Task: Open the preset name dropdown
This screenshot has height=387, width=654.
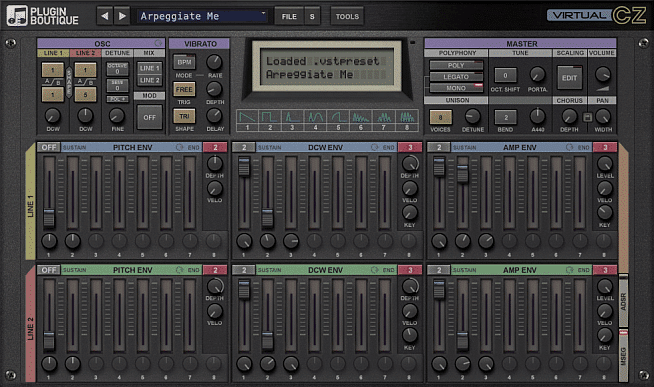Action: click(x=203, y=16)
